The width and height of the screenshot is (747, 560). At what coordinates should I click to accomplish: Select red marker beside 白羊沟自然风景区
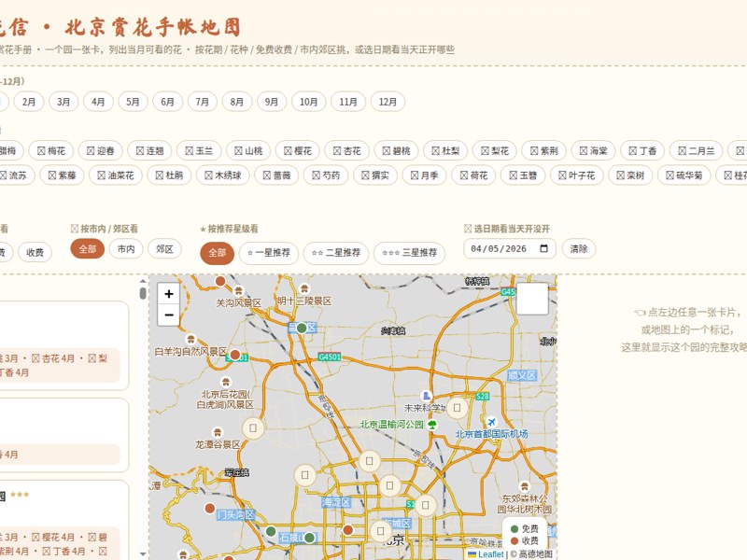235,355
